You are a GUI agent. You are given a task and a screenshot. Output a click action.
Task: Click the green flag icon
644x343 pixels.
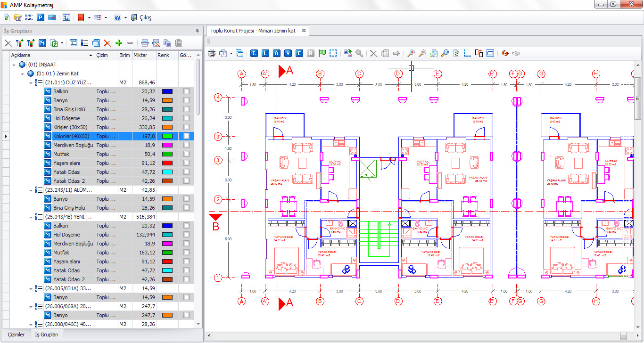[322, 53]
